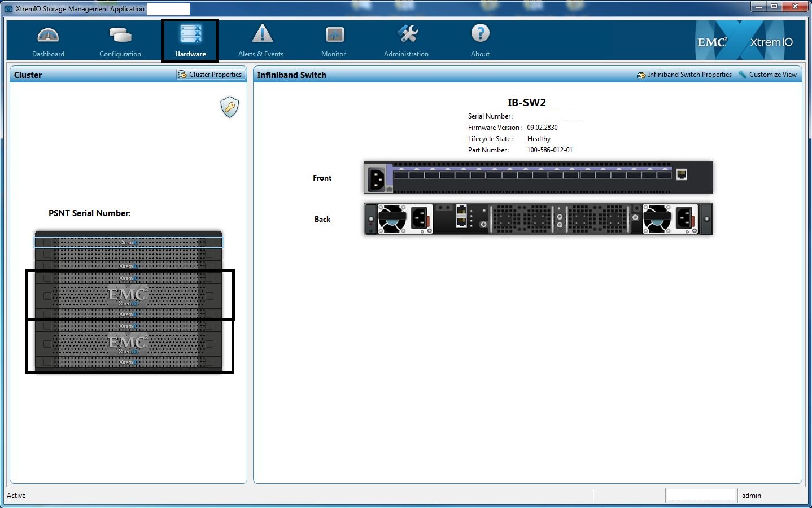
Task: Click the About question mark icon
Action: tap(480, 34)
